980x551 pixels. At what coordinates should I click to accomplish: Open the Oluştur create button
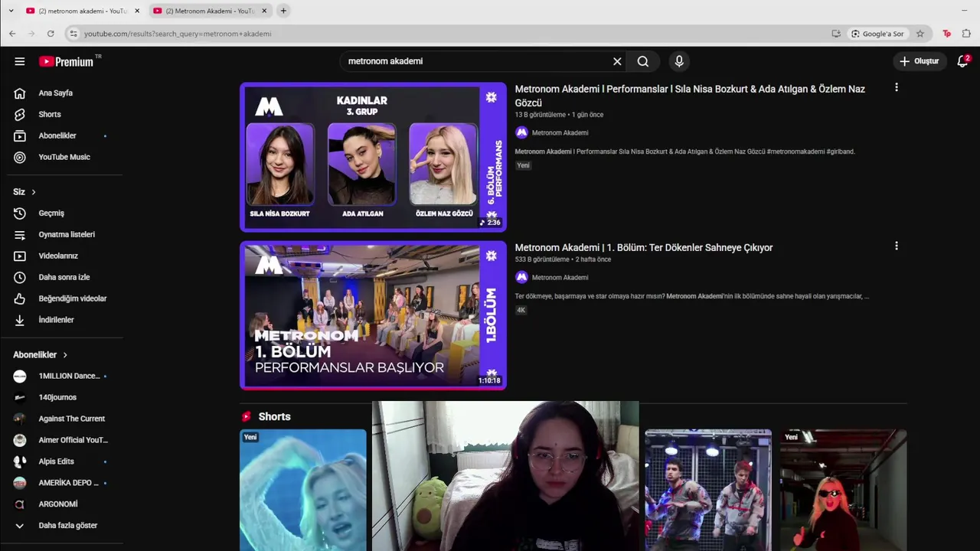point(920,61)
